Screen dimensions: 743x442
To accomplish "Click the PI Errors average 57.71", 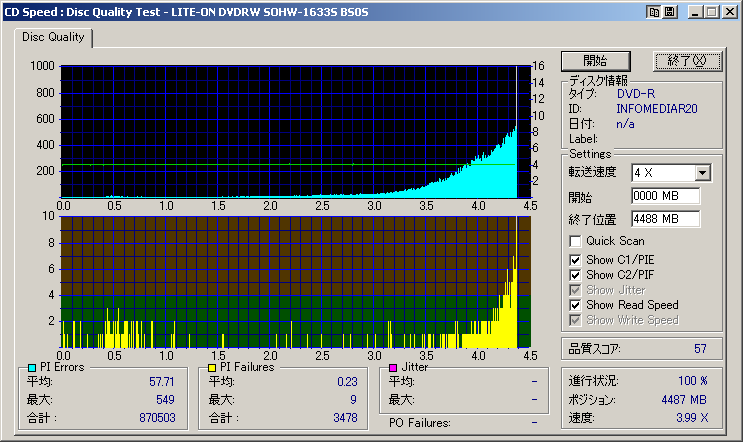I will [162, 382].
